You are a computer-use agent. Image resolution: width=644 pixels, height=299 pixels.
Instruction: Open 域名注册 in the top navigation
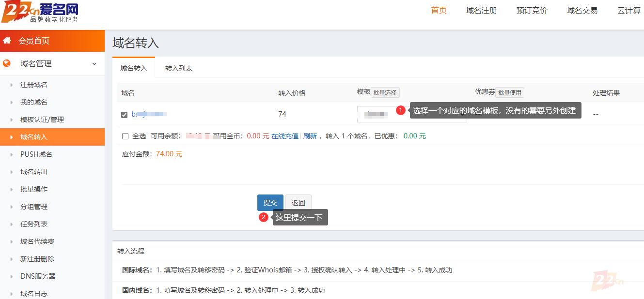pos(481,11)
